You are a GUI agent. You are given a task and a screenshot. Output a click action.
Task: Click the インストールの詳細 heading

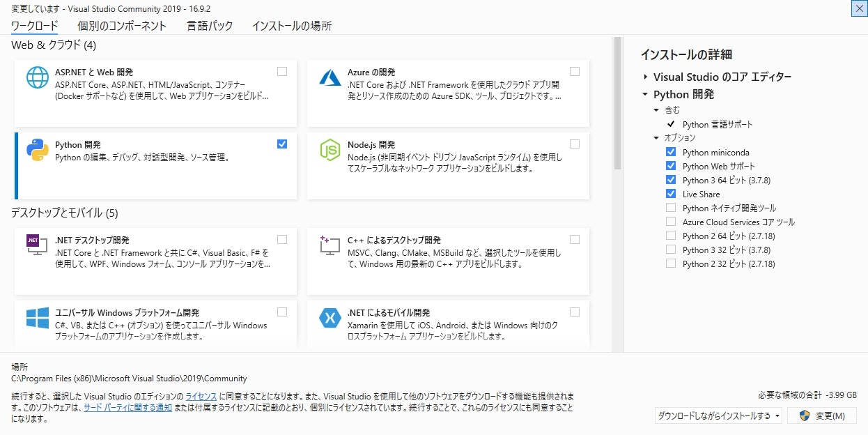[x=686, y=54]
